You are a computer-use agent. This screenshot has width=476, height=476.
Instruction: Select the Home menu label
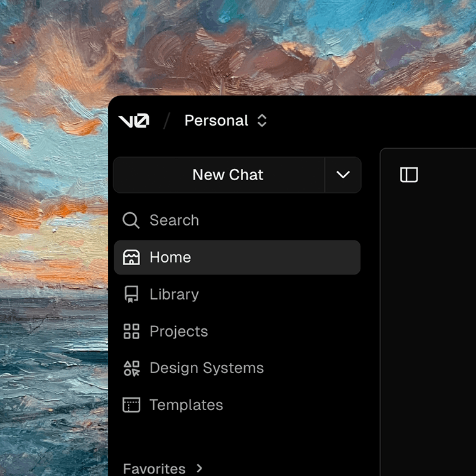[x=170, y=257]
